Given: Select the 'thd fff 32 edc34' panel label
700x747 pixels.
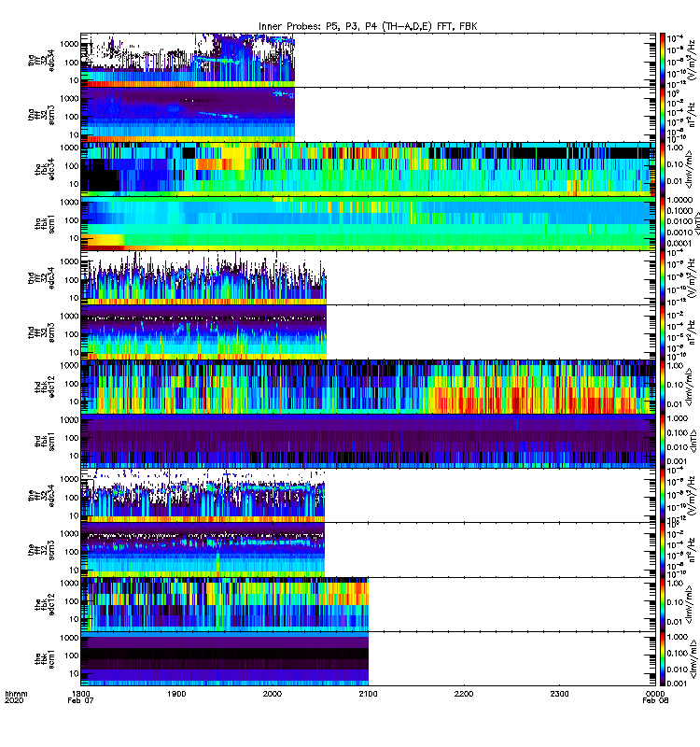Looking at the screenshot, I should 41,277.
